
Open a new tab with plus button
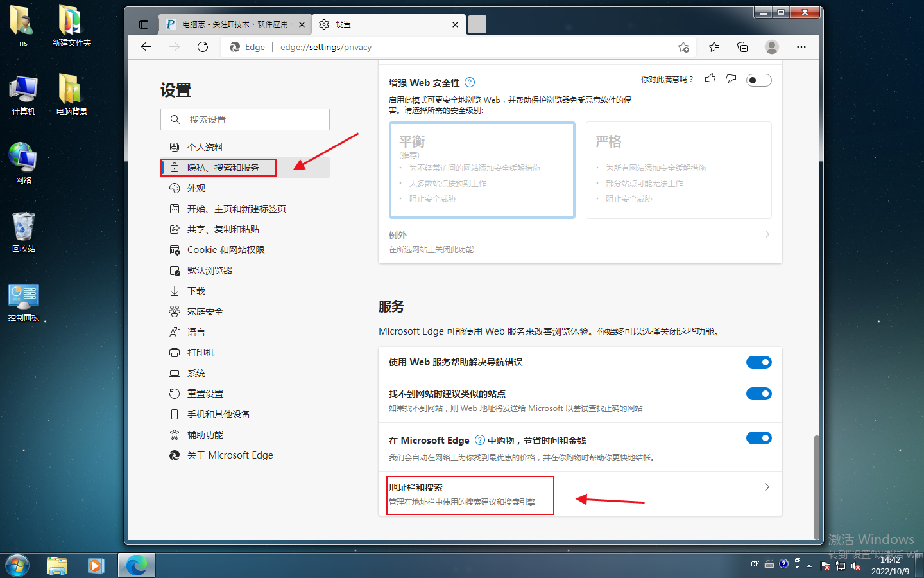coord(477,24)
